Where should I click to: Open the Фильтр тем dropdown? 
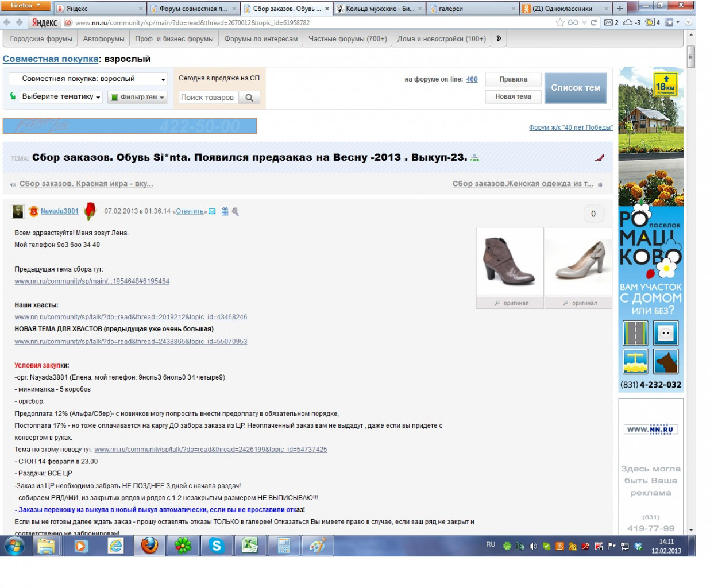point(137,97)
